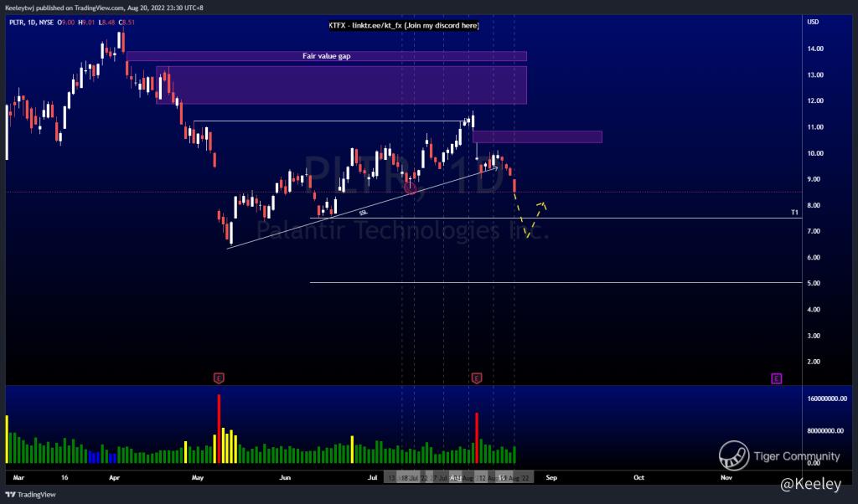Click the 8.00 price axis label
Screen dimensions: 858x504
pyautogui.click(x=814, y=206)
